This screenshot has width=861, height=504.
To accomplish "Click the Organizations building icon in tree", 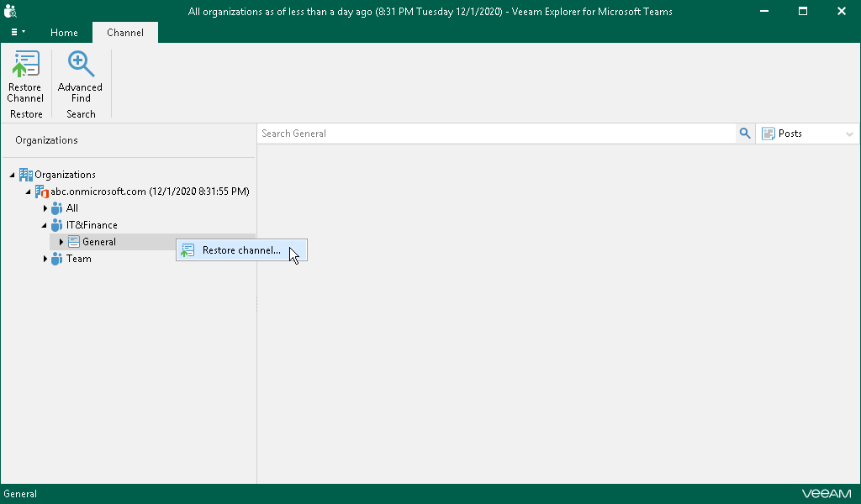I will [25, 175].
